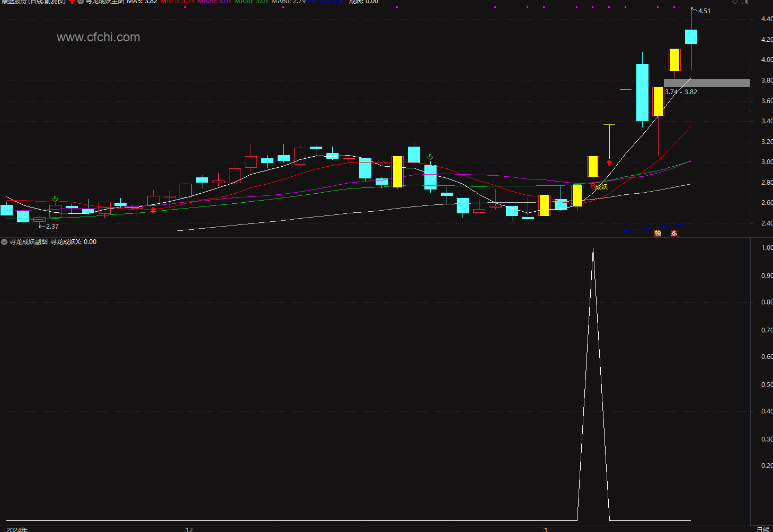Click the red plus icon beside stock name

72,2
